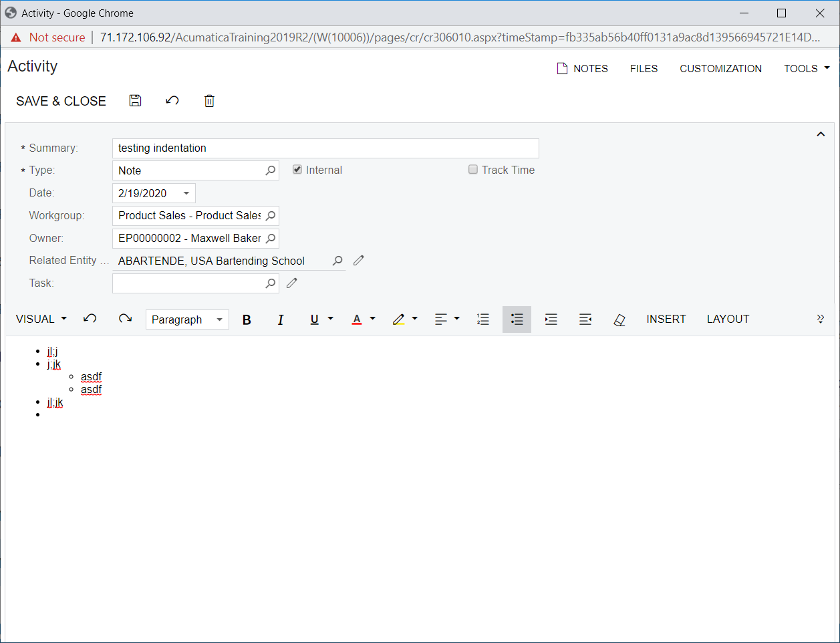
Task: Toggle the bulleted list icon
Action: click(517, 319)
